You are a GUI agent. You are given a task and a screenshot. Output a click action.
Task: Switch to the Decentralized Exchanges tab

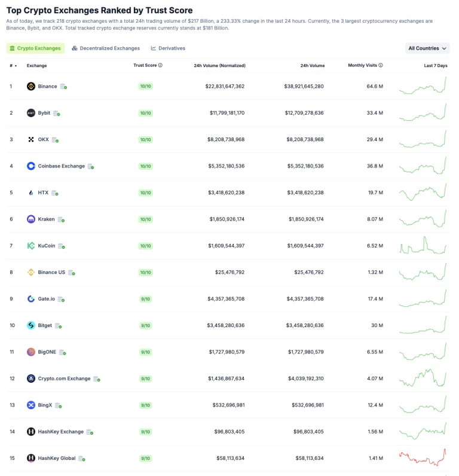point(106,48)
